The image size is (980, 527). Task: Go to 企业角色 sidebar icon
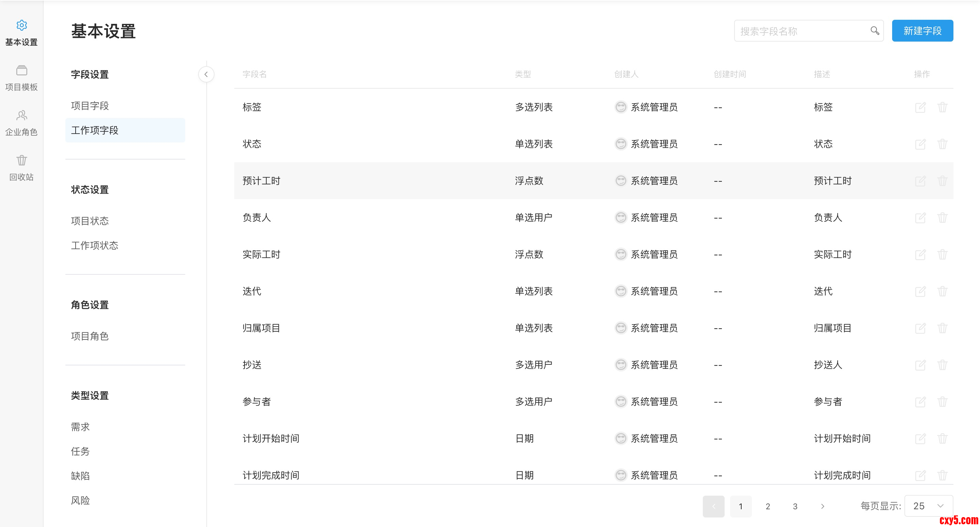(x=21, y=115)
